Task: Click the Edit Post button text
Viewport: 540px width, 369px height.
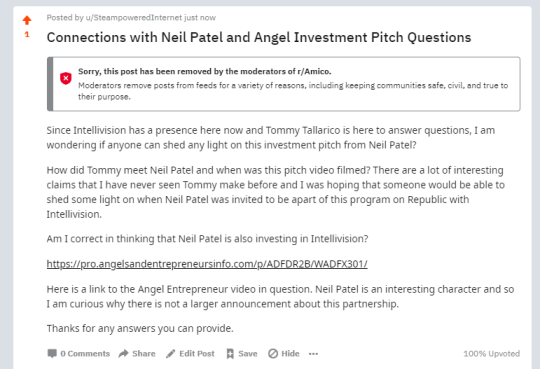Action: coord(197,353)
